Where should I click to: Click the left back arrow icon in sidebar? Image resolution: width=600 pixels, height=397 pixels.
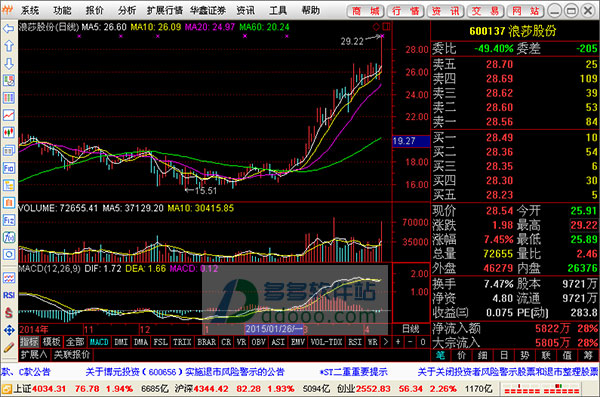8,29
